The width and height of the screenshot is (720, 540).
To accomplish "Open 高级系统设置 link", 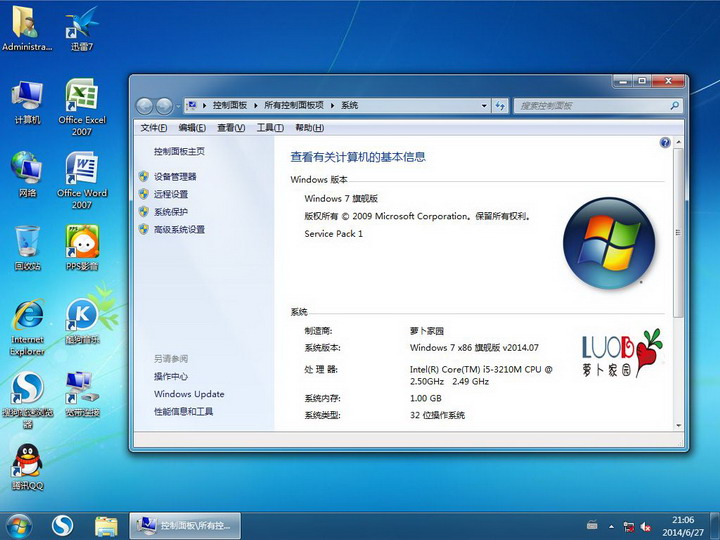I will [x=179, y=229].
